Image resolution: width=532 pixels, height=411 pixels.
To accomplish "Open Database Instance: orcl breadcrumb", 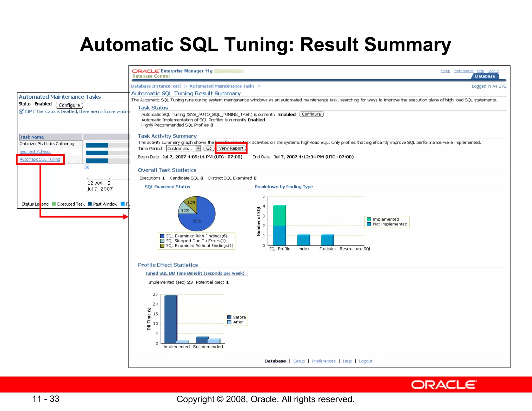I will tap(156, 86).
